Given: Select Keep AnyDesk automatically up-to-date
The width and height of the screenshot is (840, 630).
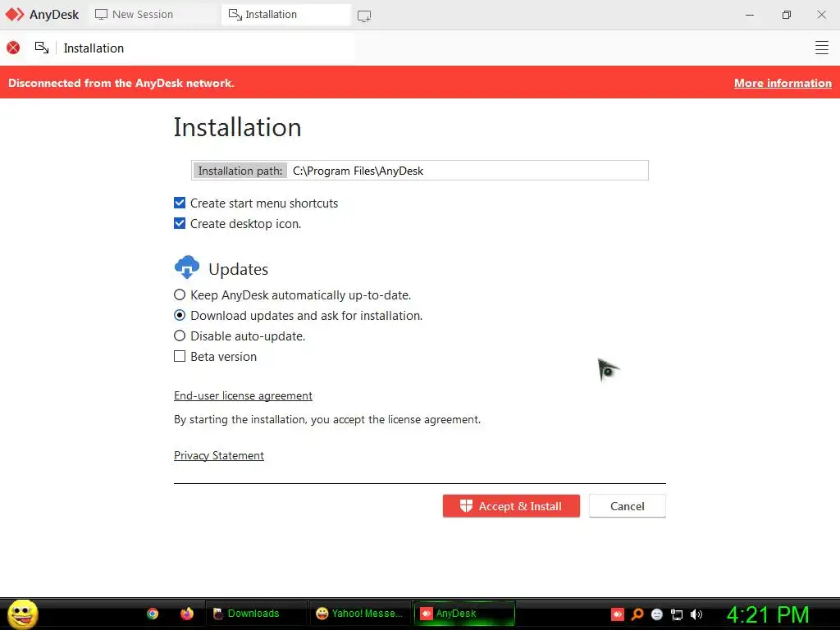Looking at the screenshot, I should 180,294.
